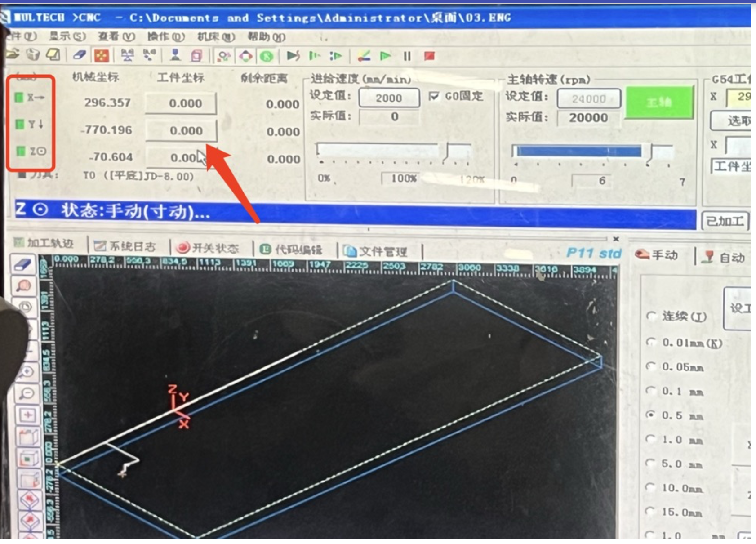Click the play-with-bar toolbar icon
This screenshot has width=756, height=544.
tap(293, 56)
